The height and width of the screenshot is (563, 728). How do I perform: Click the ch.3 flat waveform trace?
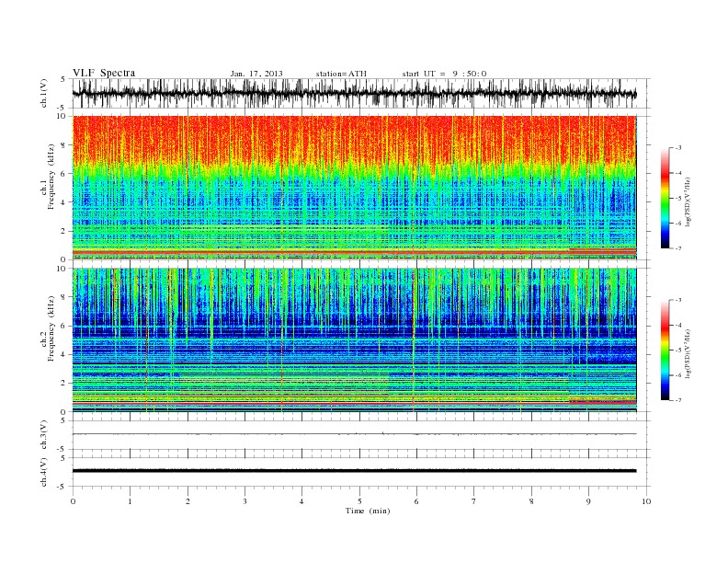tap(354, 434)
